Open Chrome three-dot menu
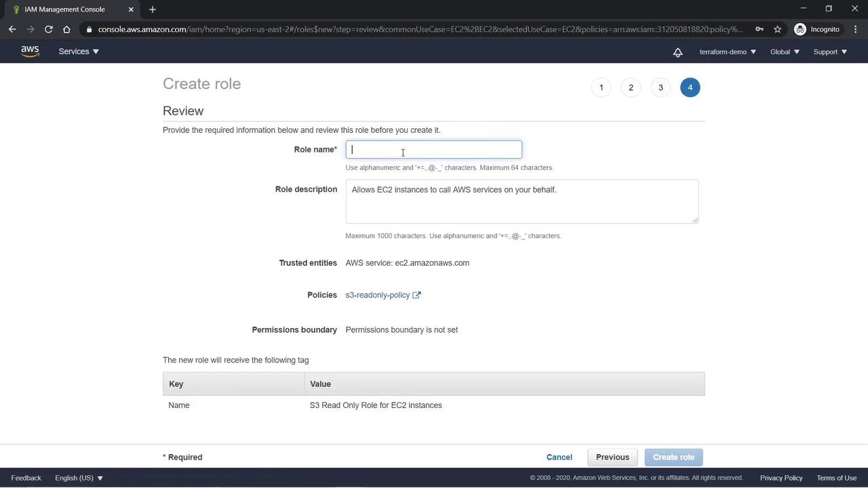Viewport: 868px width, 488px height. click(855, 29)
